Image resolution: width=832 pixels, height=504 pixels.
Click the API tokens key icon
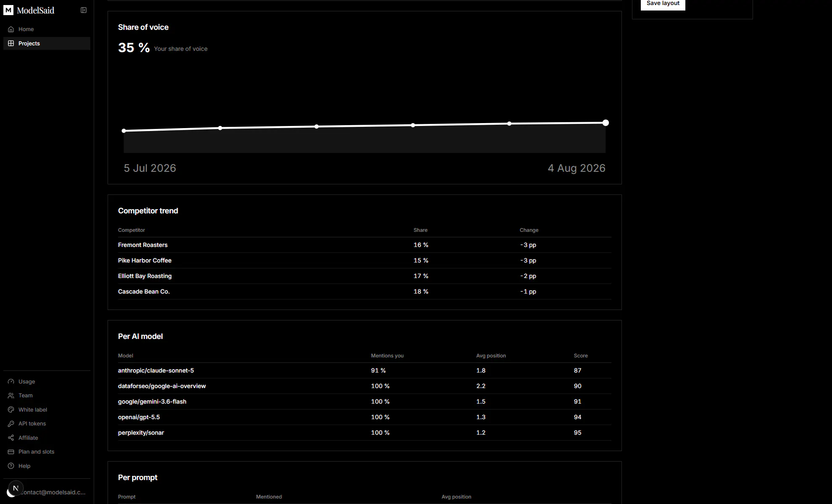pyautogui.click(x=11, y=424)
